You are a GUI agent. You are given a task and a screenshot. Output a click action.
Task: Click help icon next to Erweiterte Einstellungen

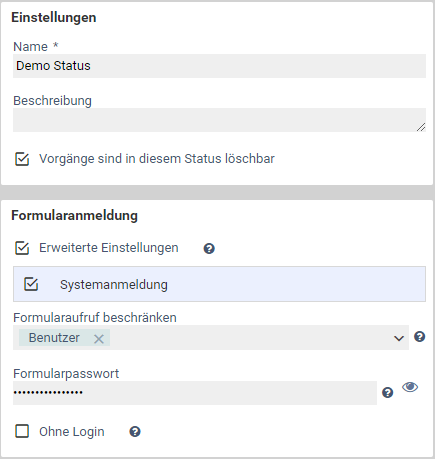209,248
